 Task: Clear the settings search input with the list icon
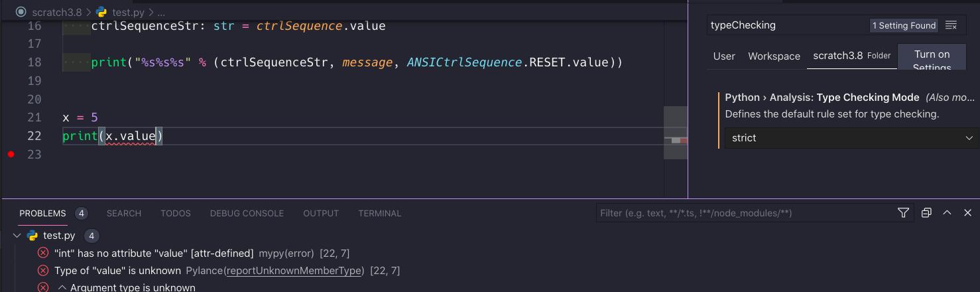[x=951, y=25]
